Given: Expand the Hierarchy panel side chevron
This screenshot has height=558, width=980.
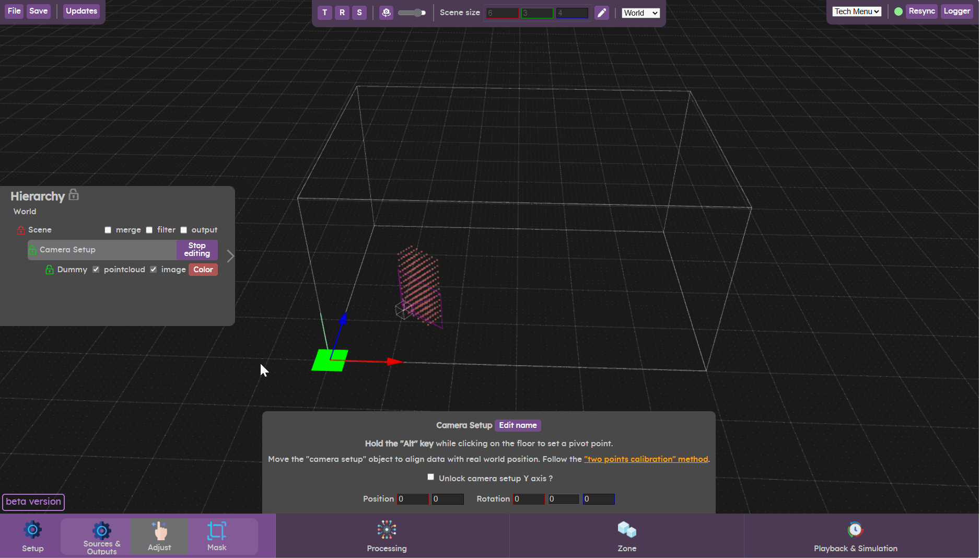Looking at the screenshot, I should (230, 255).
